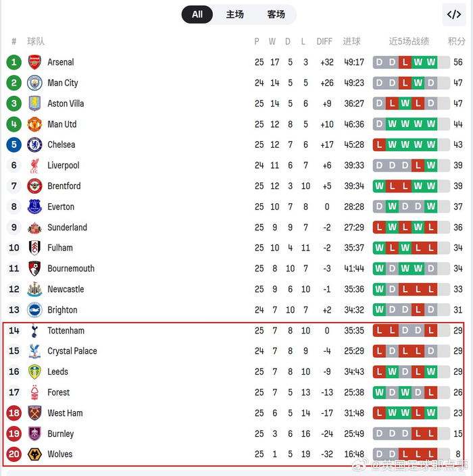The image size is (473, 476).
Task: Click the Arsenal club crest icon
Action: pos(34,62)
